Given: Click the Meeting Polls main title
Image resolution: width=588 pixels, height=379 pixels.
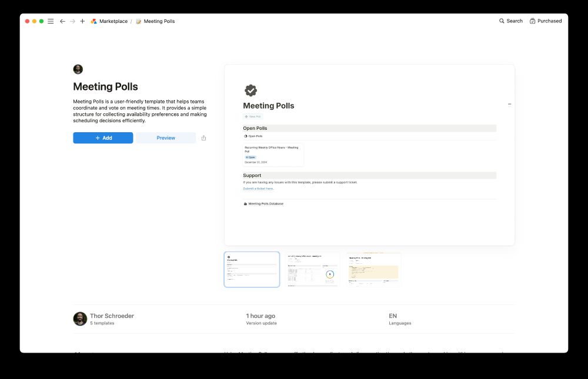Looking at the screenshot, I should click(105, 86).
